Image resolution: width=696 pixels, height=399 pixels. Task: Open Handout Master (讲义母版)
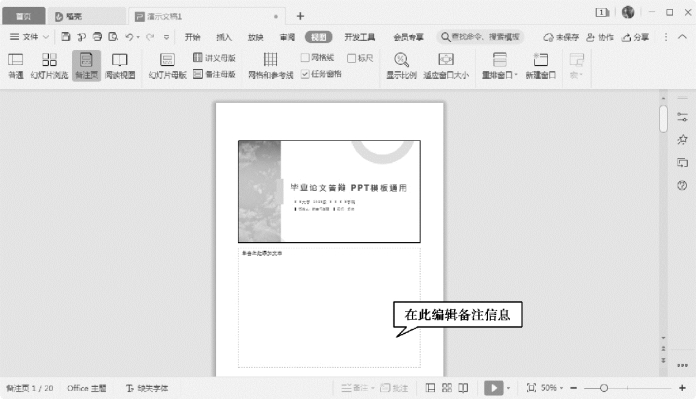[214, 57]
